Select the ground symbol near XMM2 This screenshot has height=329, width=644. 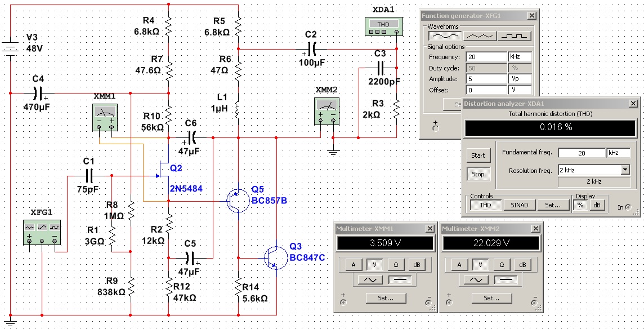tap(333, 152)
